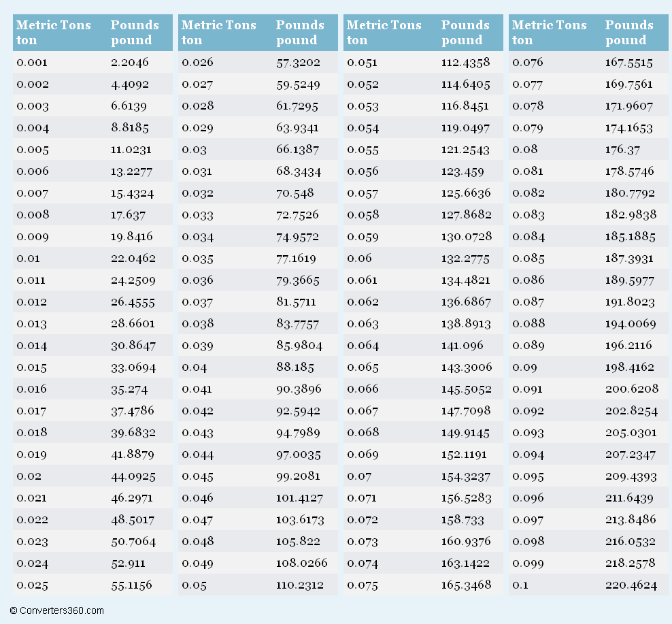Select the 0.1 metric tons cell
The width and height of the screenshot is (672, 624).
523,585
